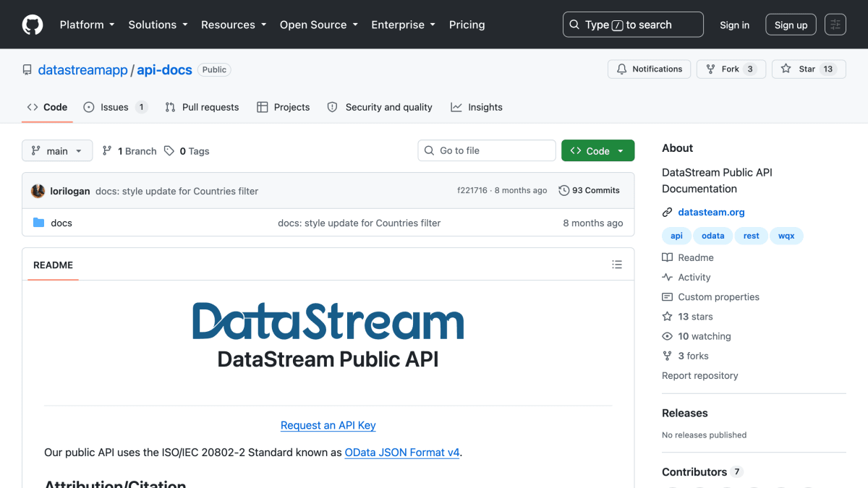Viewport: 868px width, 488px height.
Task: Select the api topic tag
Action: tap(676, 236)
